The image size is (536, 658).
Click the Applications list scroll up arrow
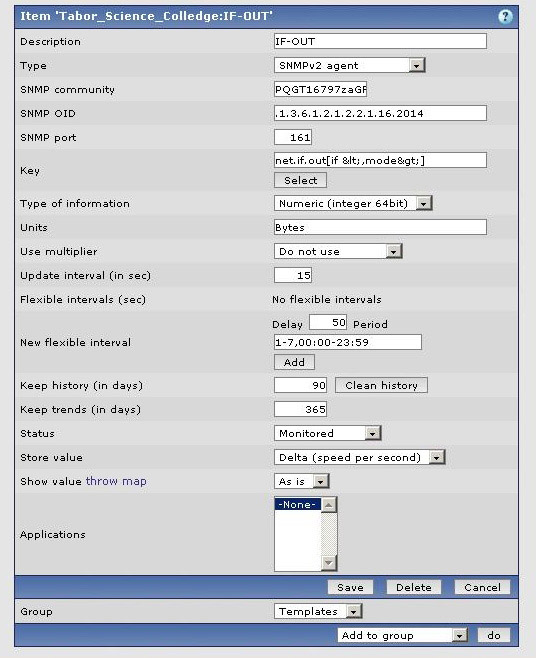(329, 505)
